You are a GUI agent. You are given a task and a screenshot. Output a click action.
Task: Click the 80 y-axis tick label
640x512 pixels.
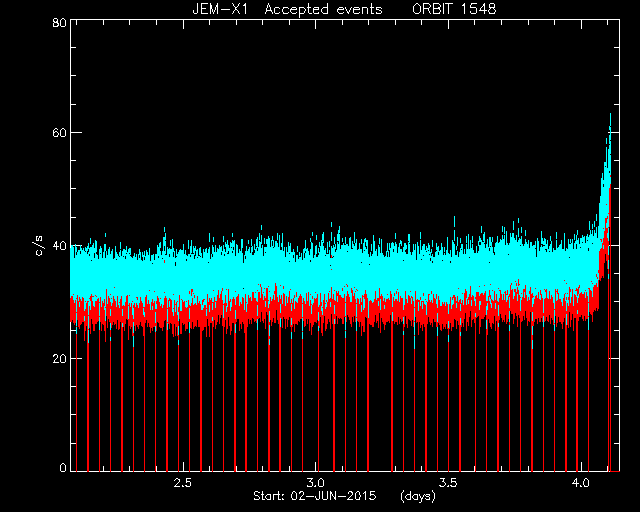[59, 22]
